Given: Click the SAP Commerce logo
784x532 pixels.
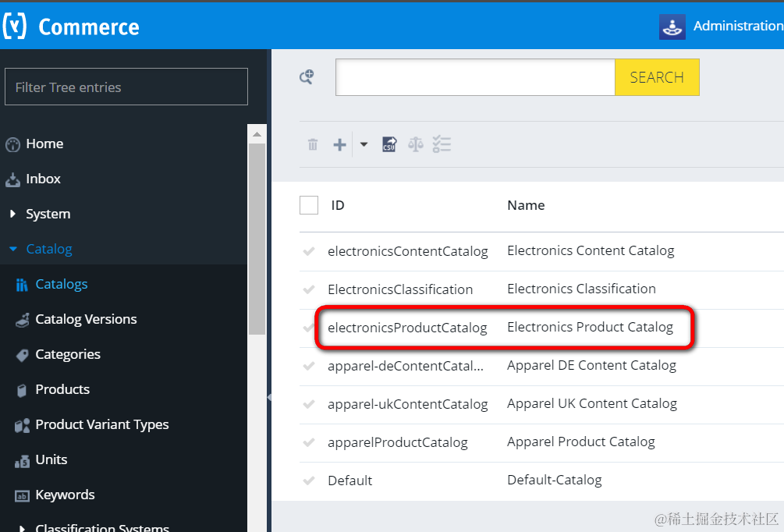Looking at the screenshot, I should pos(71,27).
